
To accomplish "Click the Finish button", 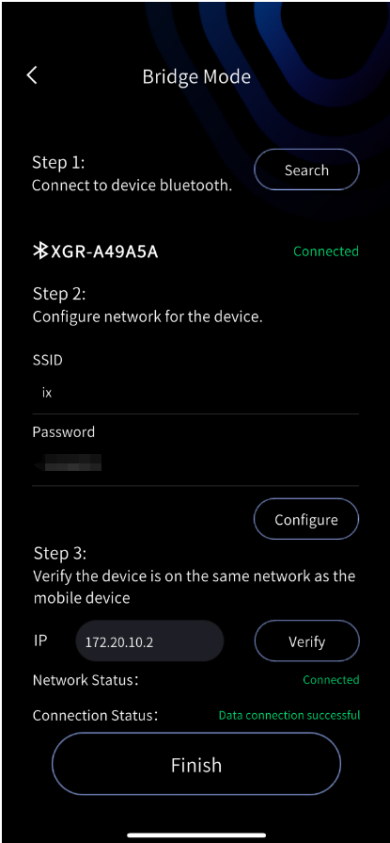I will (x=196, y=765).
